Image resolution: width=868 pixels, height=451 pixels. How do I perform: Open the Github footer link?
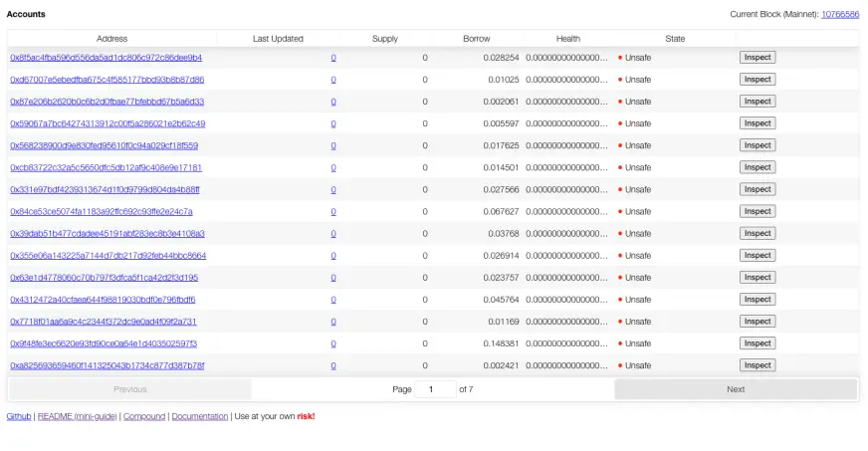pos(19,416)
